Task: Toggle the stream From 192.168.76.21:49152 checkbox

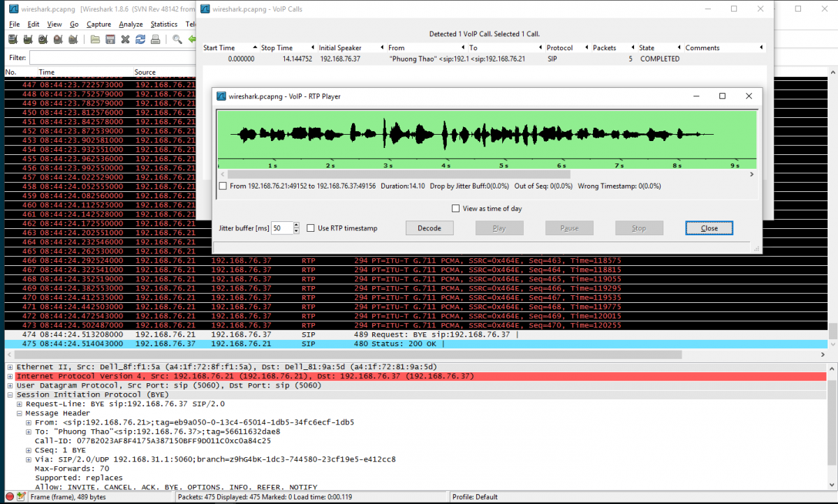Action: pos(223,186)
